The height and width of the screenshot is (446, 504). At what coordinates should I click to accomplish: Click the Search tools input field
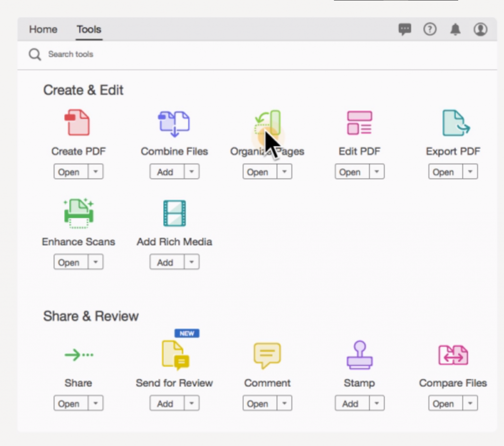click(257, 54)
